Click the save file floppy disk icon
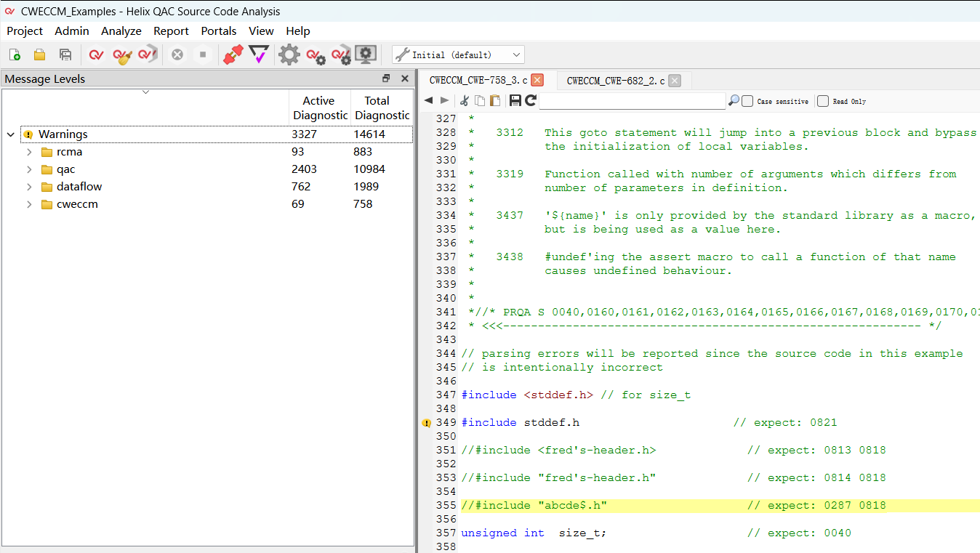Viewport: 980px width, 553px height. click(515, 101)
